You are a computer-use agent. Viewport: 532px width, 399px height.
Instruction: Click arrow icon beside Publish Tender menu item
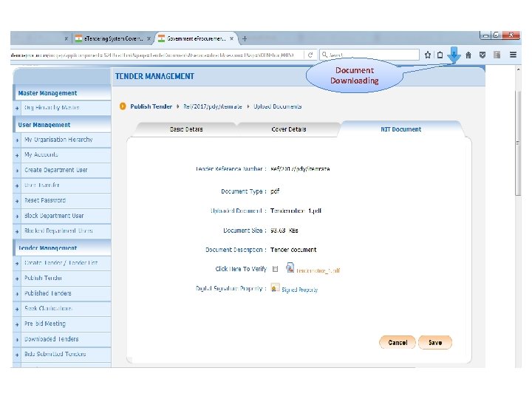[17, 279]
